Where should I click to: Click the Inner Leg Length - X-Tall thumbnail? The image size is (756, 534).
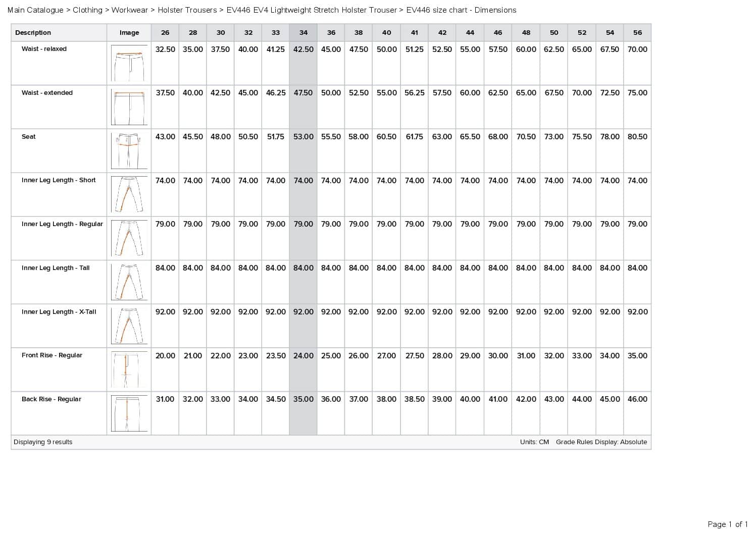click(129, 326)
